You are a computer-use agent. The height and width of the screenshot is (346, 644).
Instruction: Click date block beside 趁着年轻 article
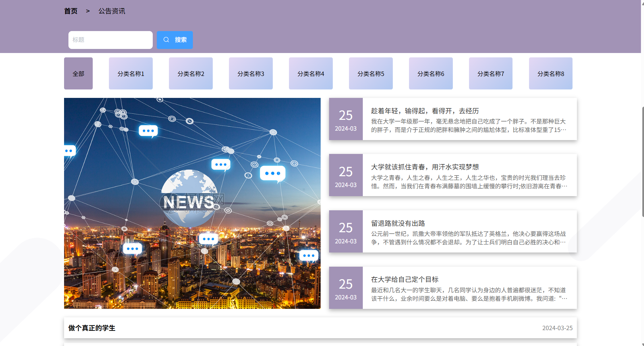click(346, 119)
